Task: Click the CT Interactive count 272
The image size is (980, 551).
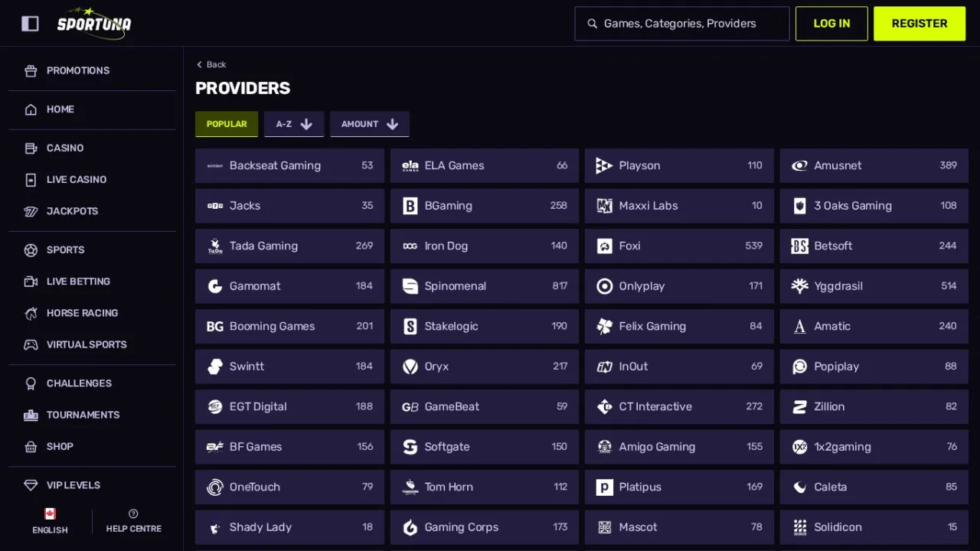Action: [x=754, y=406]
